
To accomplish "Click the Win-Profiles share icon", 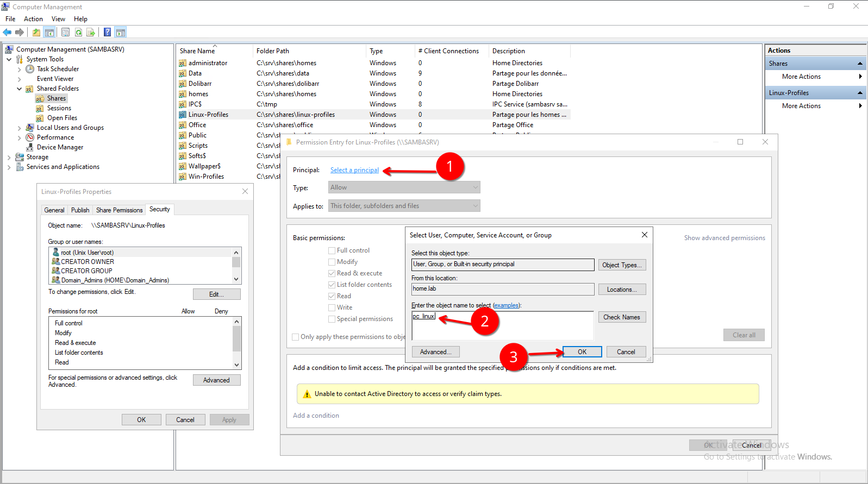I will tap(183, 177).
